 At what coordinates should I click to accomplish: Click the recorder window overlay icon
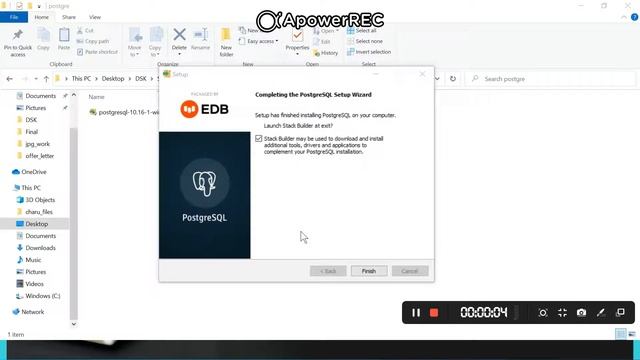click(x=620, y=313)
